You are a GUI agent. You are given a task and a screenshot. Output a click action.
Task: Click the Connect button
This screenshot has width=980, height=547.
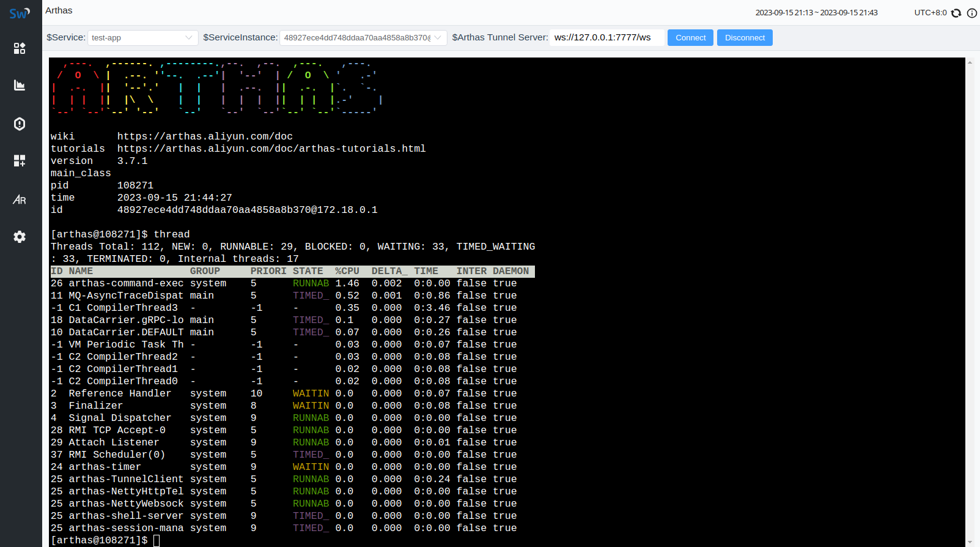coord(691,38)
